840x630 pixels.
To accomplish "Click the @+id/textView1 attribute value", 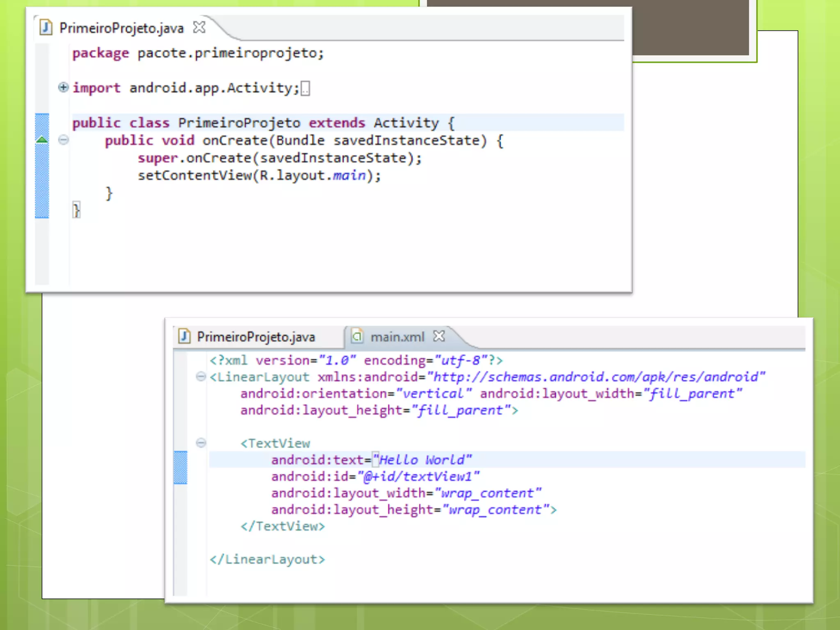I will click(x=418, y=477).
